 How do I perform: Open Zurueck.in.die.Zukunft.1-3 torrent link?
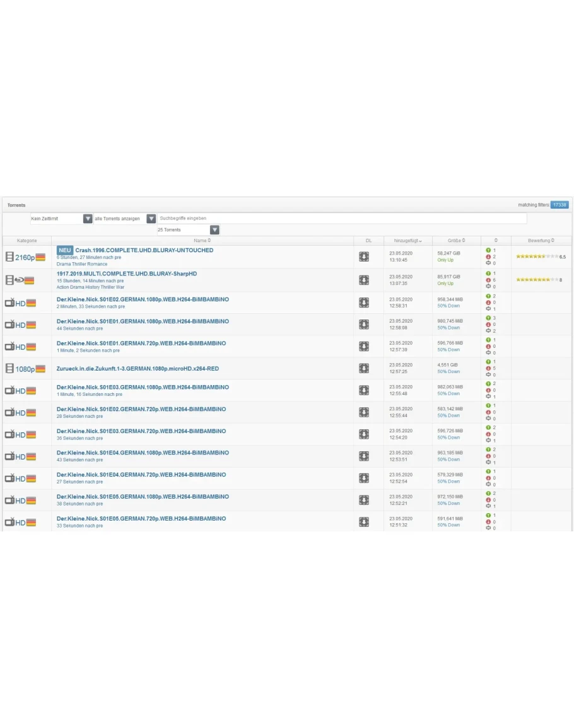coord(138,368)
